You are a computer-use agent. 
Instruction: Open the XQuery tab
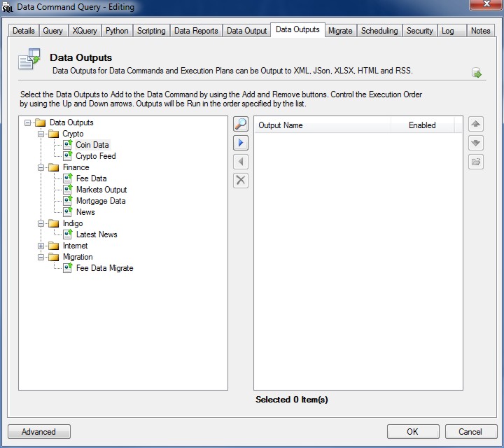[85, 31]
